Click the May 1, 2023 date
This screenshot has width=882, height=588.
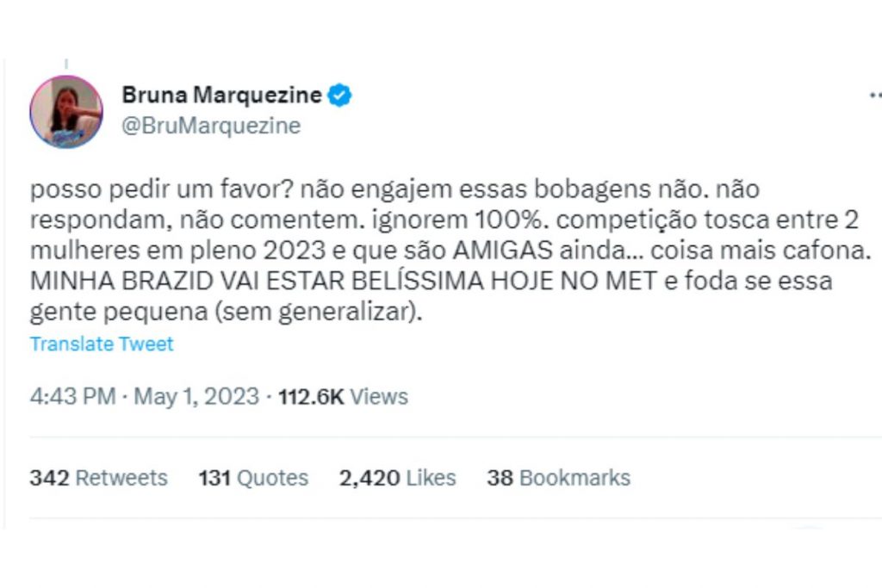coord(194,397)
